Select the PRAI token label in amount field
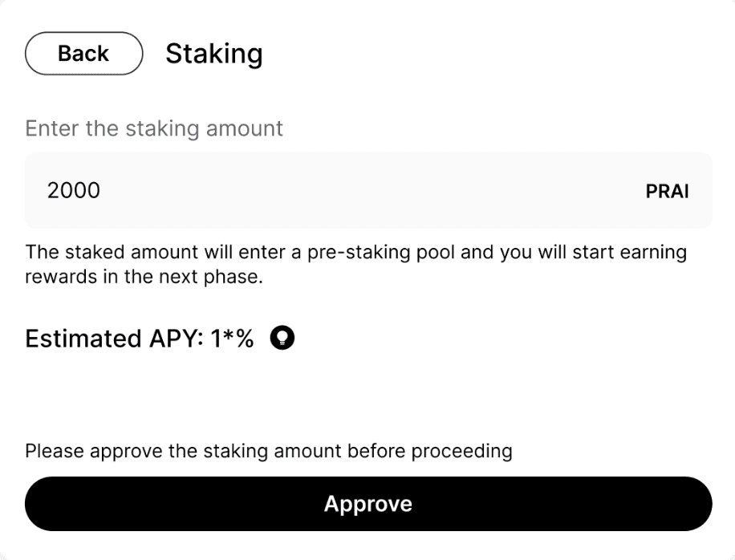Screen dimensions: 735x560 [667, 191]
